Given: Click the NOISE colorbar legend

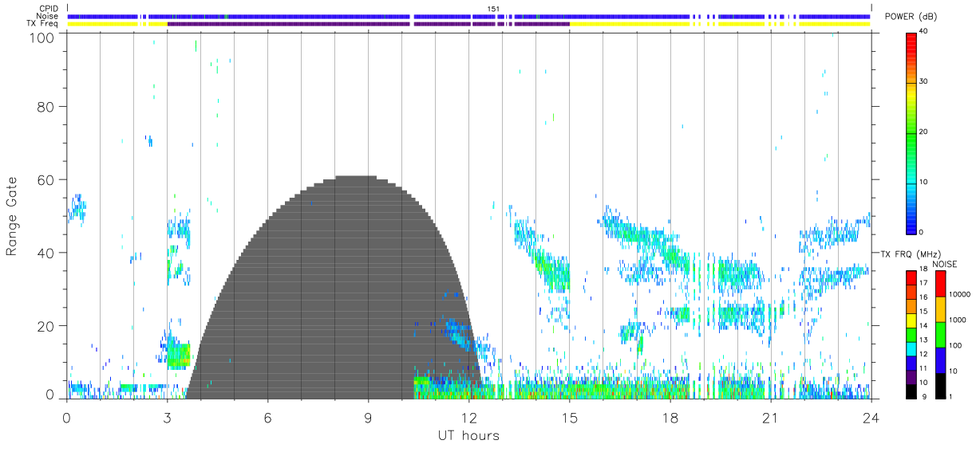Looking at the screenshot, I should [941, 334].
